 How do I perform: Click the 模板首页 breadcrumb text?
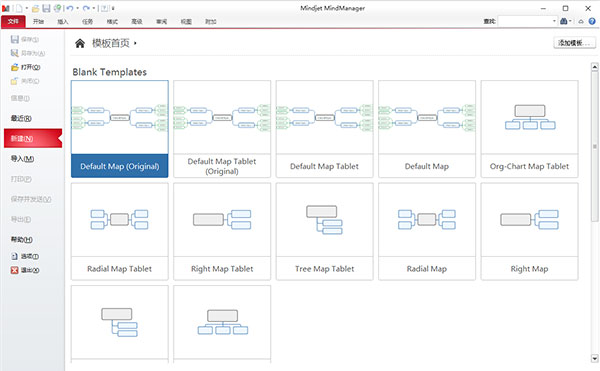[x=111, y=43]
